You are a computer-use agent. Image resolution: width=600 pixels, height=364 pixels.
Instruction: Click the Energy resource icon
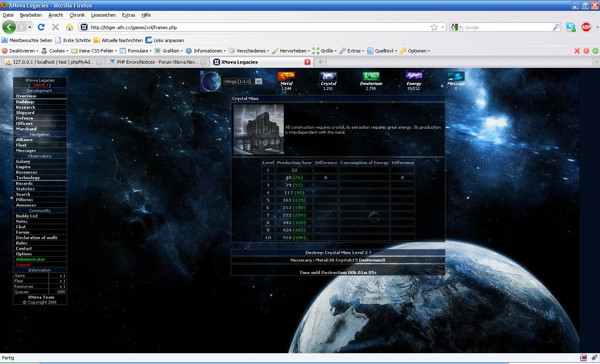click(414, 76)
